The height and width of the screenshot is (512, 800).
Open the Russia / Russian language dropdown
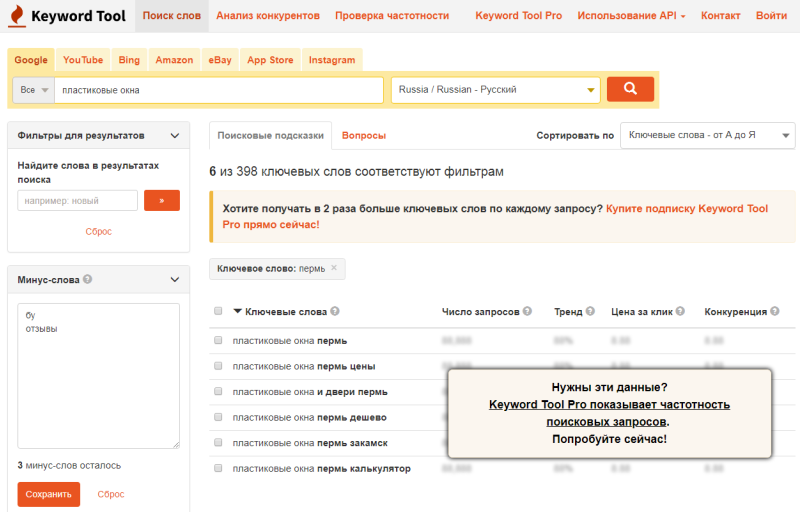(x=495, y=90)
